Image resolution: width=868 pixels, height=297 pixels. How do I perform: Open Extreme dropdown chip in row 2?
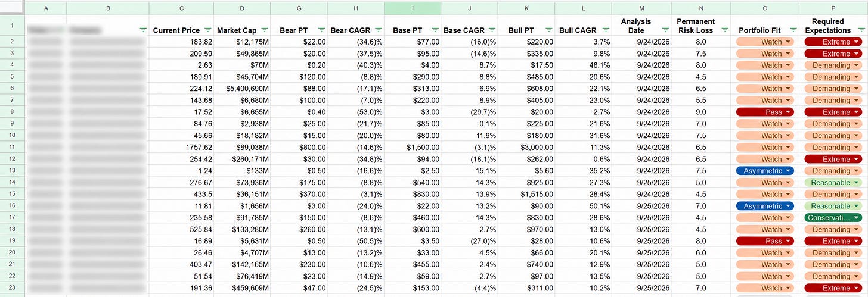point(833,42)
